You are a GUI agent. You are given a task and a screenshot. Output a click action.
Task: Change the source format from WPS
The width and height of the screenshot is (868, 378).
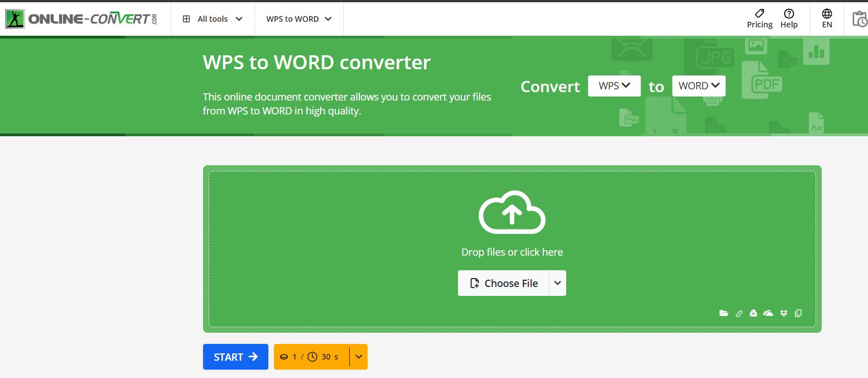coord(614,85)
